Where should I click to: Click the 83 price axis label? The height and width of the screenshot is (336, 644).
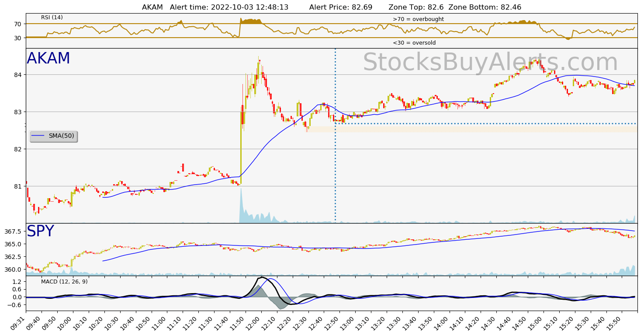point(19,112)
